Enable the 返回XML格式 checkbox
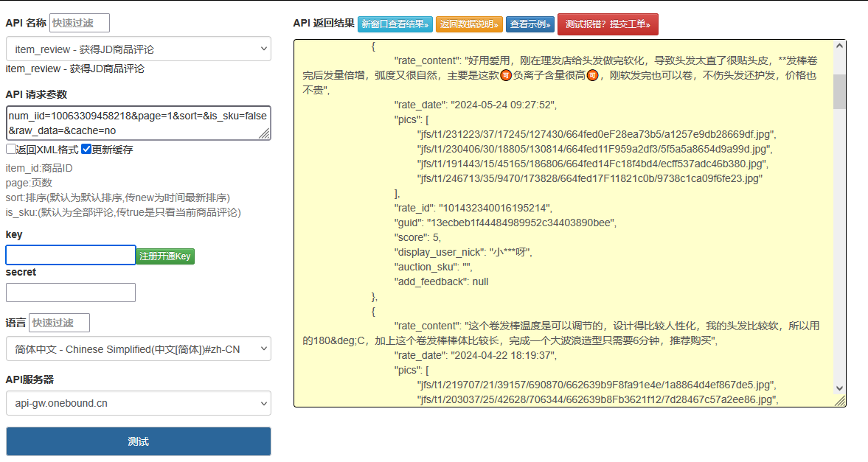Image resolution: width=868 pixels, height=462 pixels. (11, 150)
